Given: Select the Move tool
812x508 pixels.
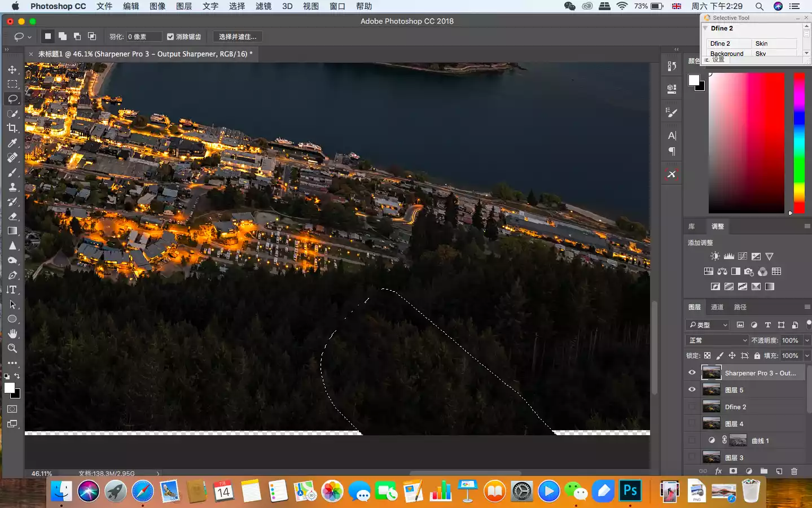Looking at the screenshot, I should (12, 69).
